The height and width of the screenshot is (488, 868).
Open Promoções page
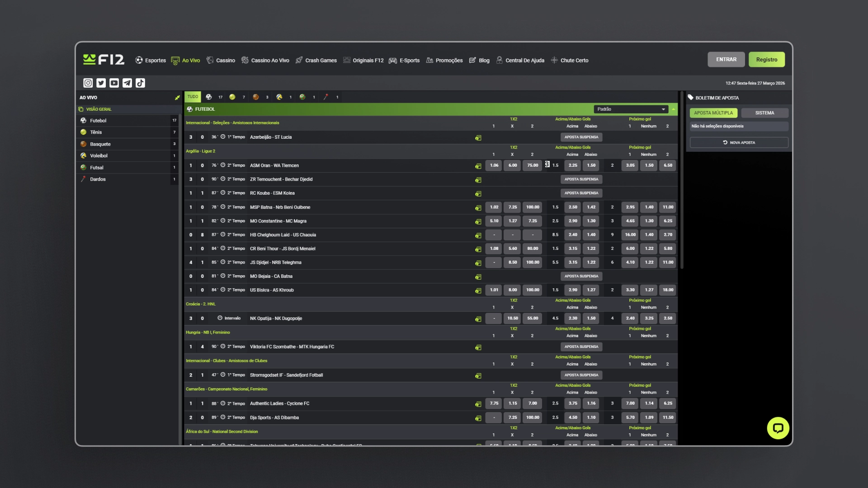pos(444,60)
